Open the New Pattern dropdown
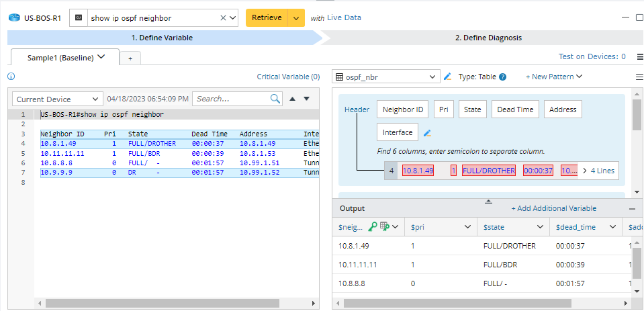 (553, 77)
